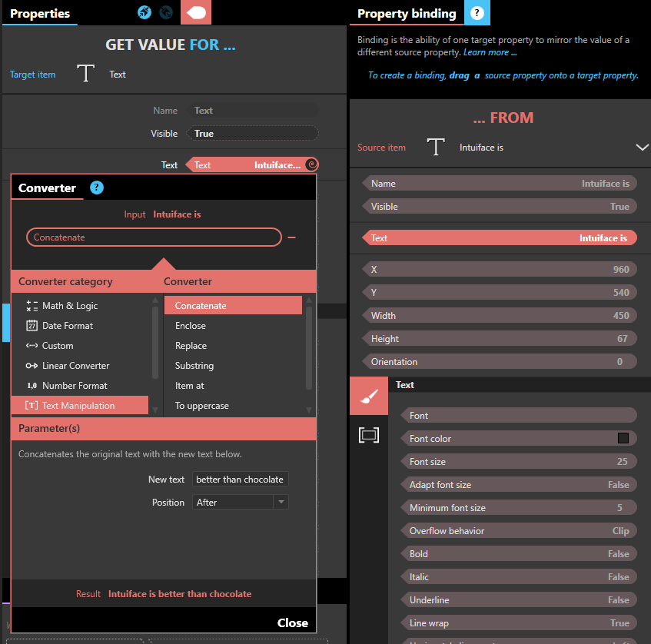Click the converter swirl icon on Text binding
Image resolution: width=651 pixels, height=644 pixels.
click(311, 164)
